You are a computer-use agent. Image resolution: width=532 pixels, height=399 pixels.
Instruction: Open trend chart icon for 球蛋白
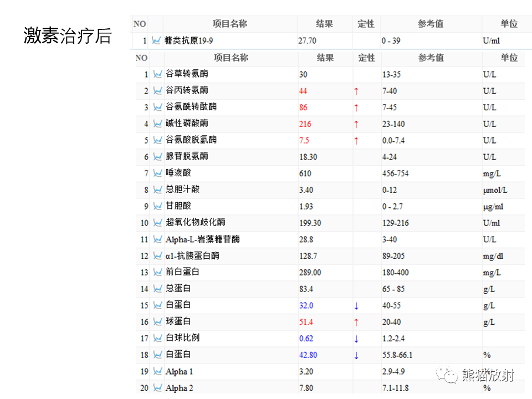[x=157, y=321]
